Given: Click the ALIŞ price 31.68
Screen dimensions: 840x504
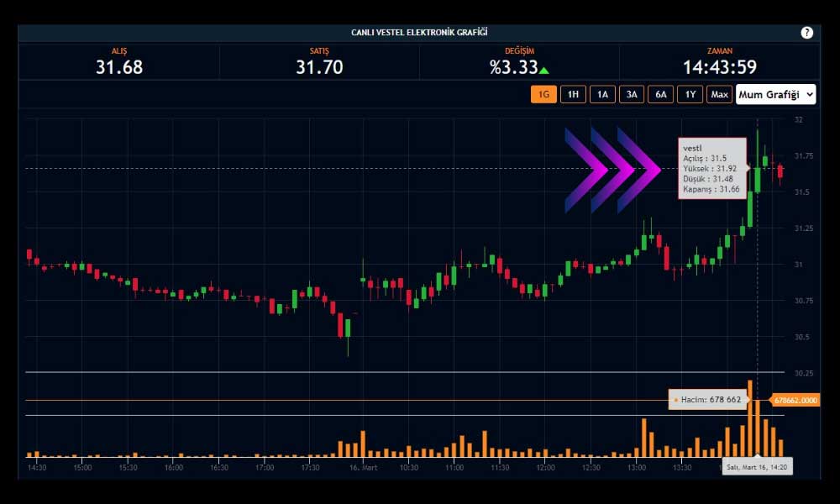Looking at the screenshot, I should pyautogui.click(x=119, y=67).
